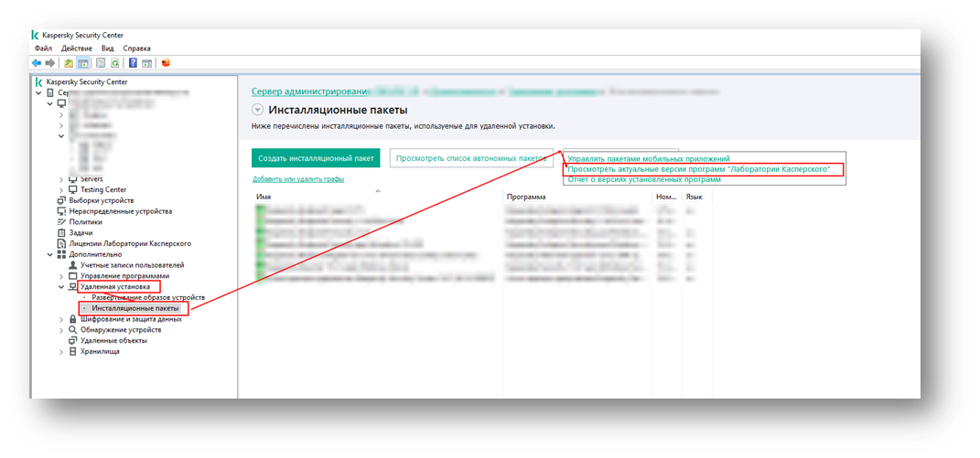Viewport: 980px width, 458px height.
Task: Collapse the administration server node chevron
Action: (38, 93)
